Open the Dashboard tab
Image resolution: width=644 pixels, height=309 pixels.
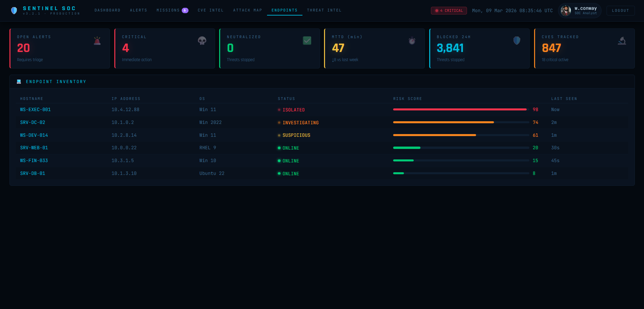pyautogui.click(x=108, y=10)
